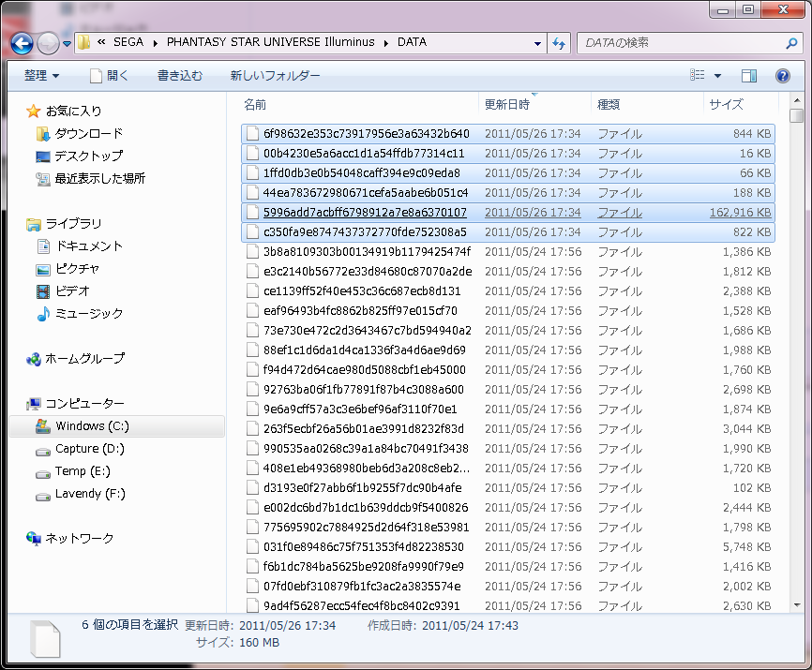Click the Temp (E:) drive icon
Screen dimensions: 812x670
click(43, 474)
